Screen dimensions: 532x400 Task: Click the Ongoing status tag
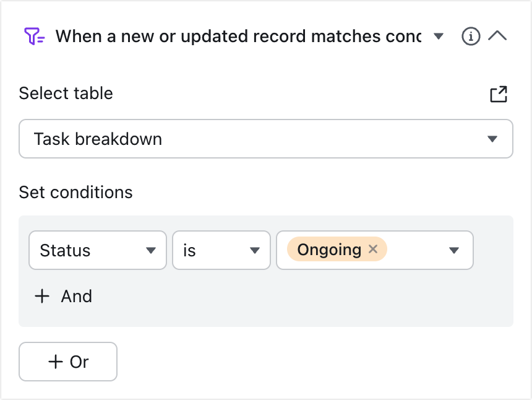click(328, 250)
